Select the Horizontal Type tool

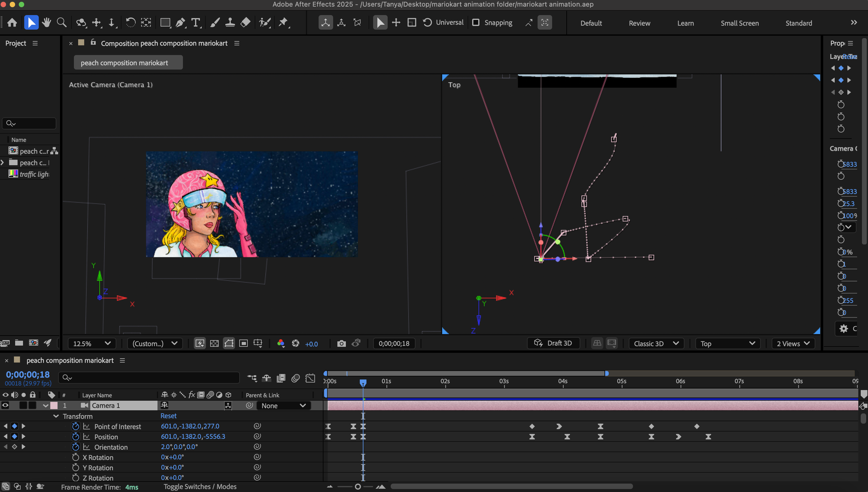click(195, 23)
